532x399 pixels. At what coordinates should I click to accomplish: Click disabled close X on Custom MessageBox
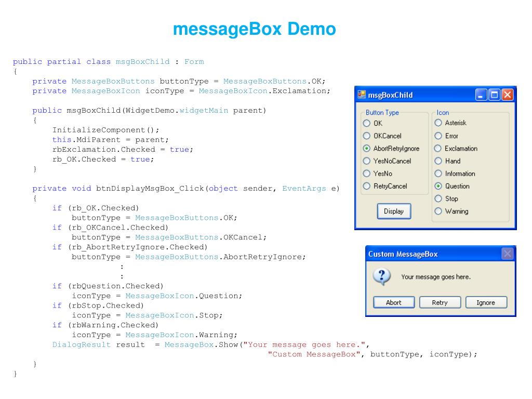coord(507,254)
